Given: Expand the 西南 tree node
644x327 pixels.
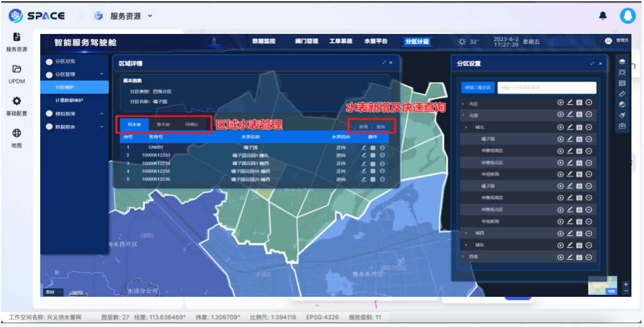Looking at the screenshot, I should tap(464, 257).
